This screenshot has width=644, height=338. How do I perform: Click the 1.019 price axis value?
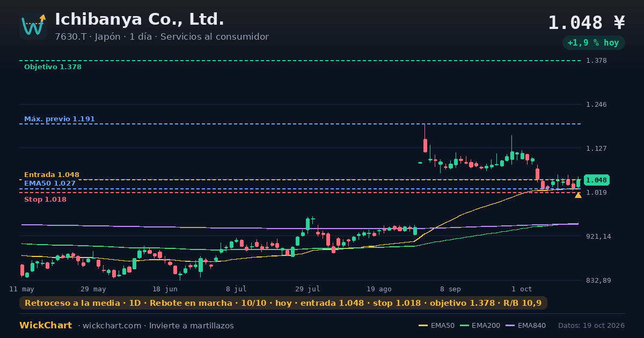coord(597,192)
